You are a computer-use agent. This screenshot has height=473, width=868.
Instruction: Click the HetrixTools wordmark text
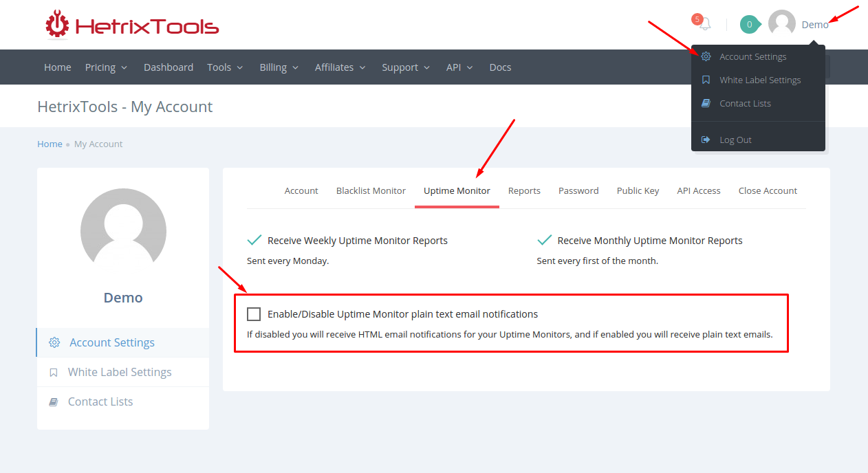(147, 27)
